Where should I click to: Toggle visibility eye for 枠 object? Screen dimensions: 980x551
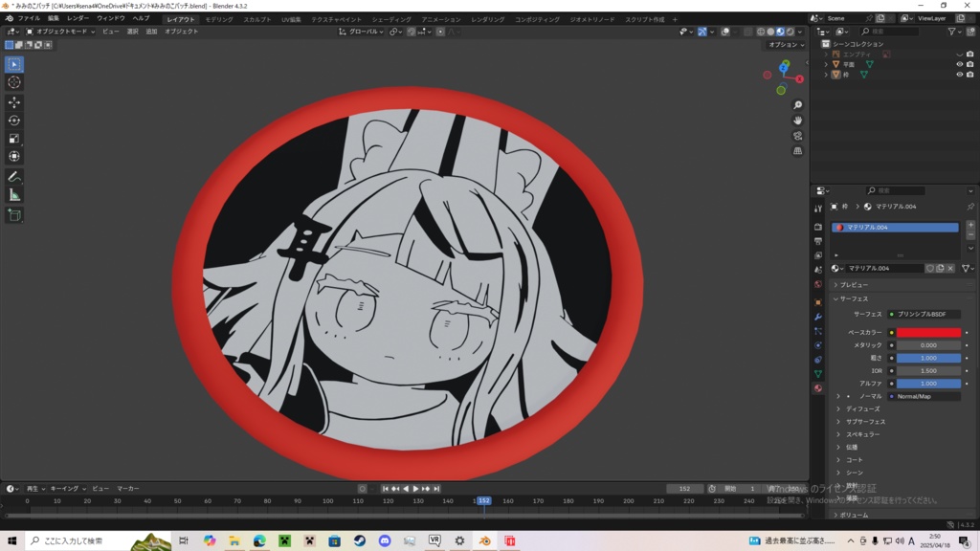pos(959,75)
